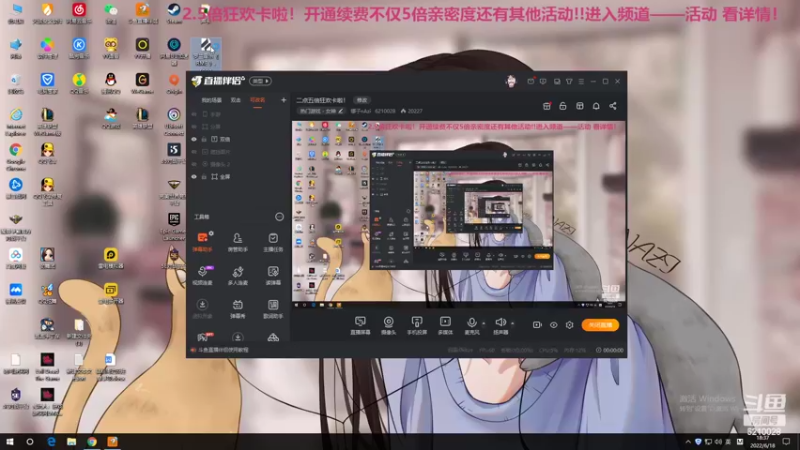Open the 弹幕秀 danmaku show tool
800x450 pixels.
click(237, 309)
